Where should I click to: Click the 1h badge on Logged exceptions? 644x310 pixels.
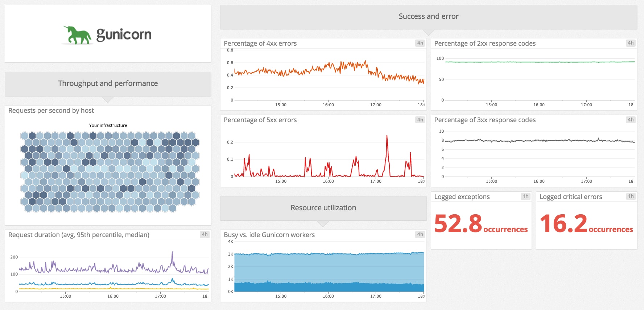point(525,196)
